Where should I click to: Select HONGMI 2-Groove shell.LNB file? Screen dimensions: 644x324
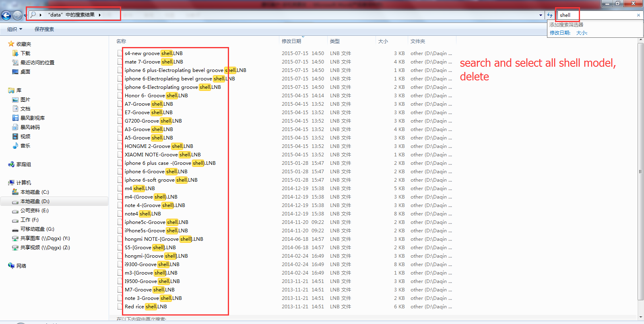tap(159, 146)
